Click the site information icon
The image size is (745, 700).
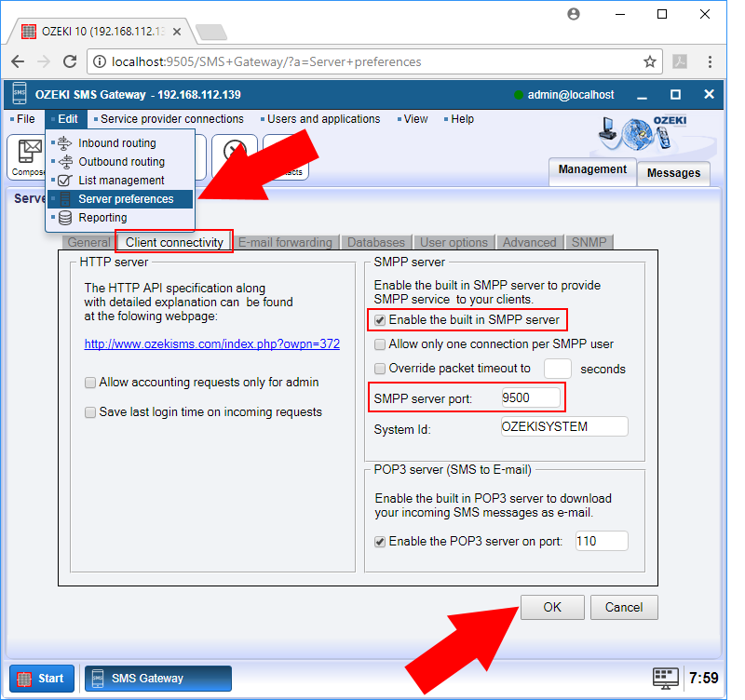100,61
